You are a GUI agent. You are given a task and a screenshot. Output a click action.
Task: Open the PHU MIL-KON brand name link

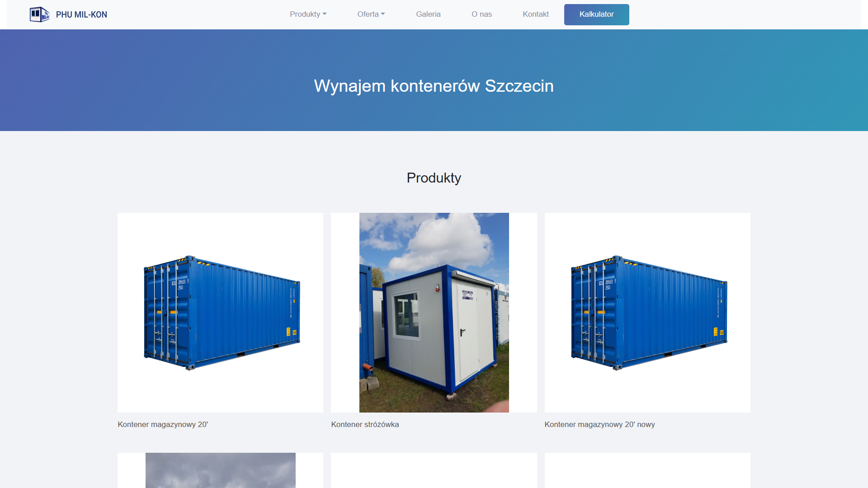(81, 14)
